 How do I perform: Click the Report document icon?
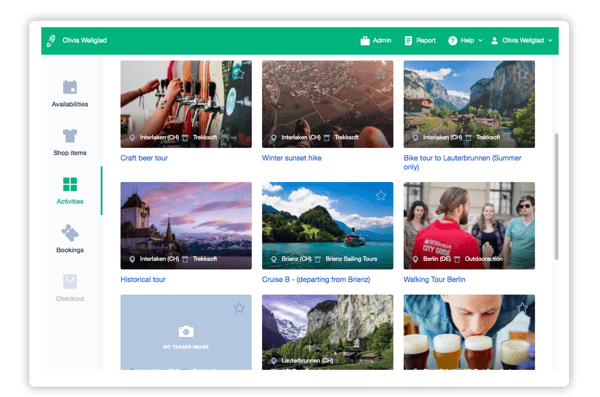tap(408, 40)
